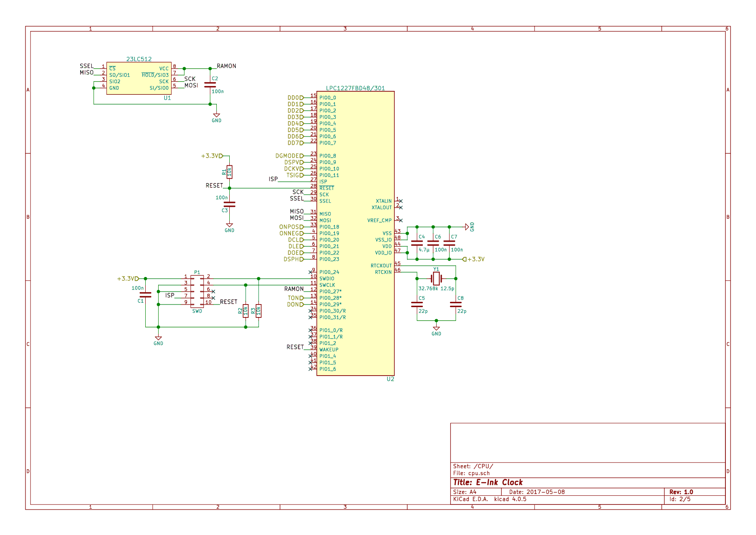Click the ISP label at U2 pin 27
Image resolution: width=756 pixels, height=535 pixels.
[x=273, y=179]
